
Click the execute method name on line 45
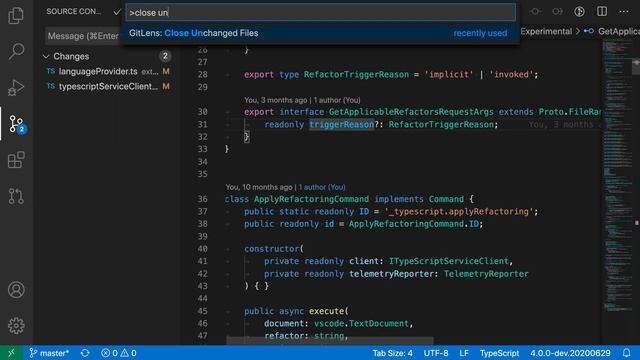[x=327, y=311]
